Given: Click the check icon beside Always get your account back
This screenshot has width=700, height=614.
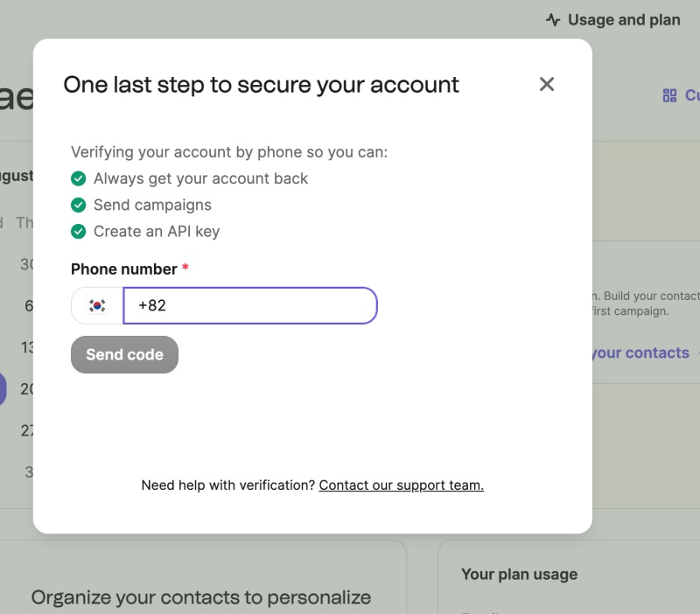Looking at the screenshot, I should pos(79,178).
